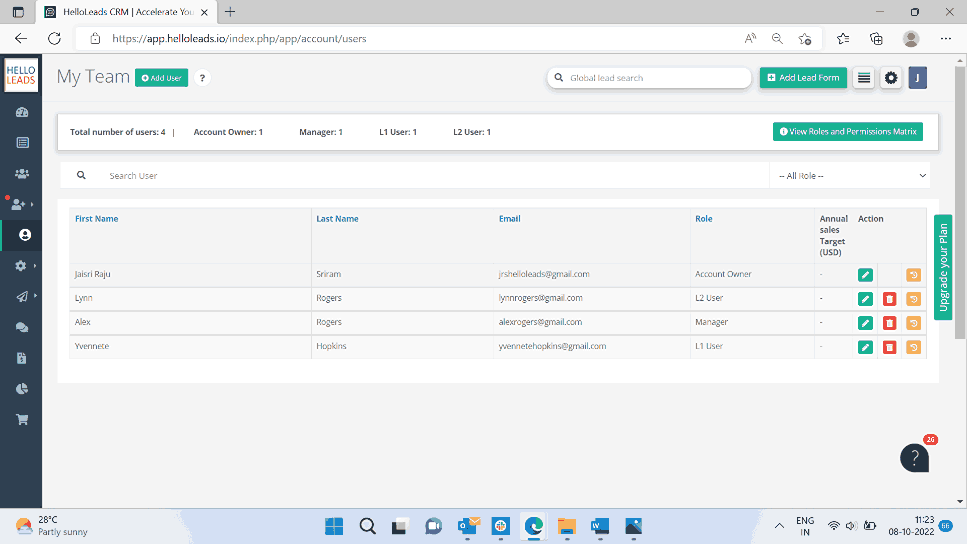The image size is (967, 544).
Task: Expand the sidebar settings gear submenu
Action: coord(22,266)
